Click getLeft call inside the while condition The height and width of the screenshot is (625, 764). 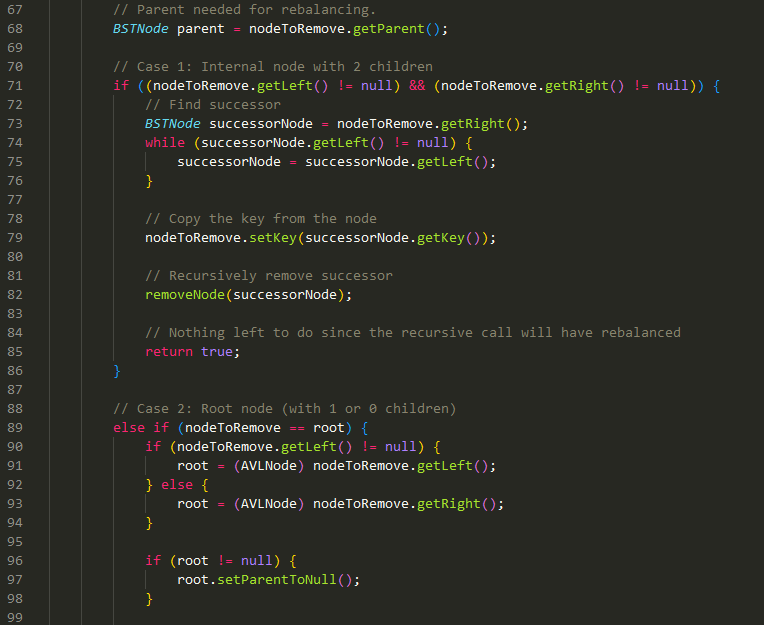(x=341, y=143)
